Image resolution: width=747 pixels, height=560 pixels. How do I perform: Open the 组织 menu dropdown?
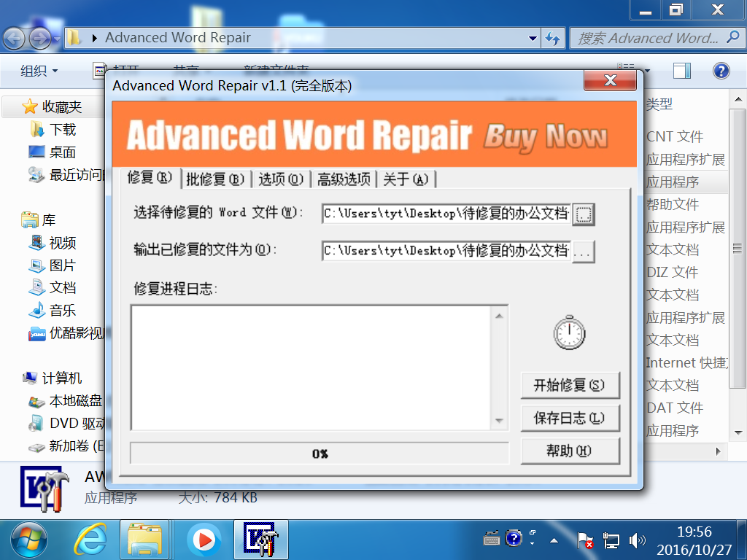tap(39, 71)
